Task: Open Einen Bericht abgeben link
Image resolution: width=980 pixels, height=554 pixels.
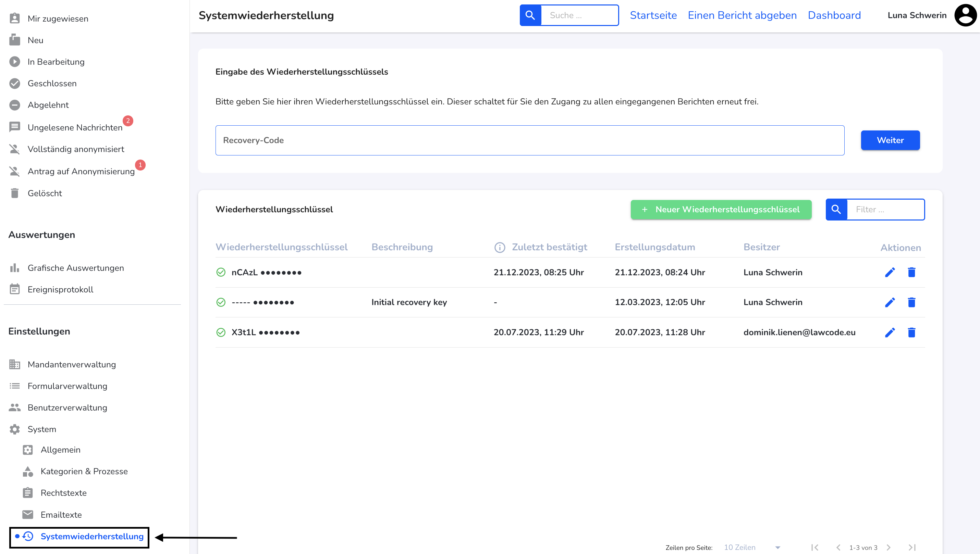Action: tap(742, 15)
